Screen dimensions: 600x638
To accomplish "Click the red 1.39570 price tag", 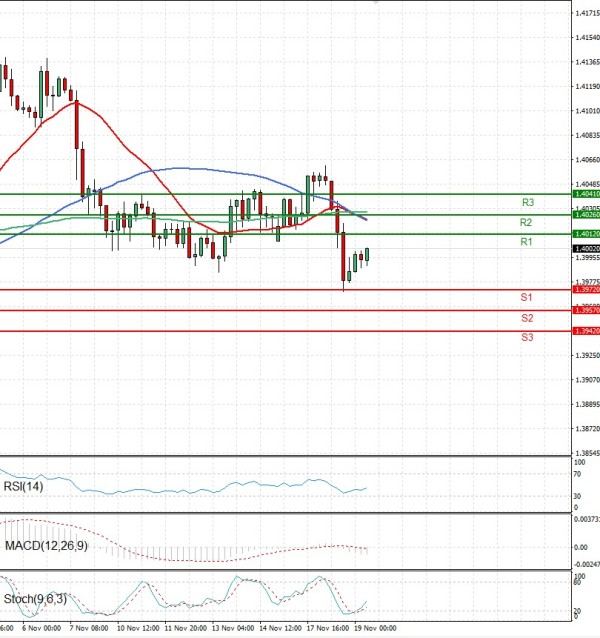I will tap(586, 311).
